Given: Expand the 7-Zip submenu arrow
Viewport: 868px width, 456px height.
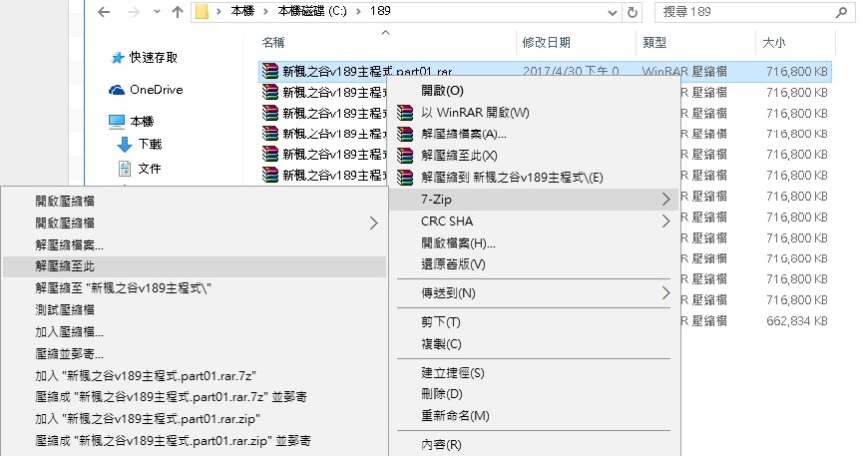Looking at the screenshot, I should click(x=665, y=200).
